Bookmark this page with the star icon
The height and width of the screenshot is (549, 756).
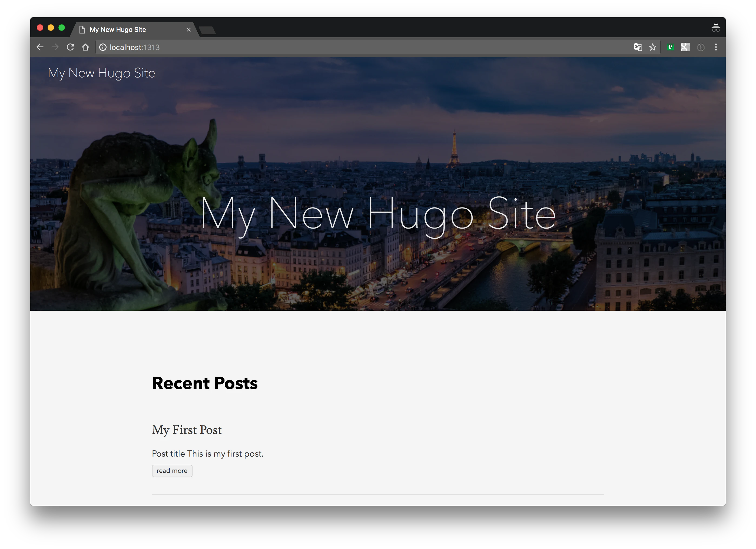point(653,47)
